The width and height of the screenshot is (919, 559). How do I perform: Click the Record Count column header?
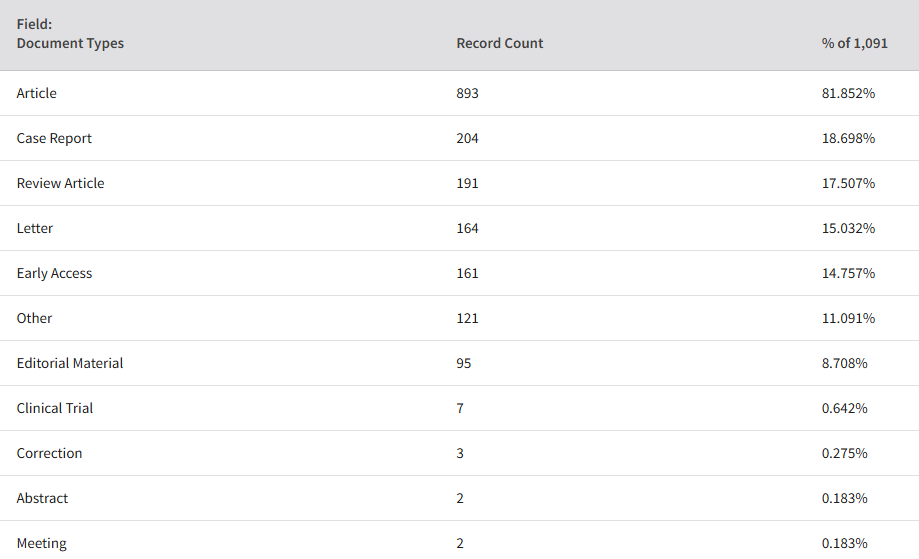(x=499, y=43)
